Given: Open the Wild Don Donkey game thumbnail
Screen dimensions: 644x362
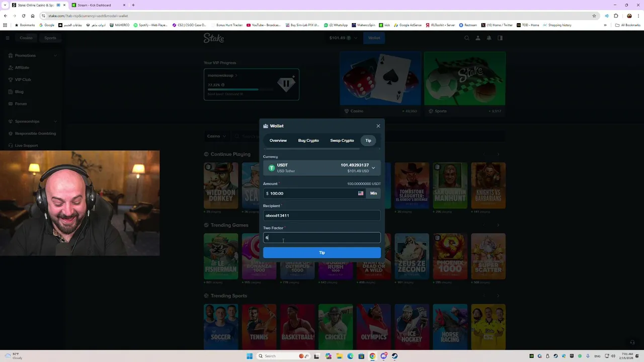Looking at the screenshot, I should 221,185.
